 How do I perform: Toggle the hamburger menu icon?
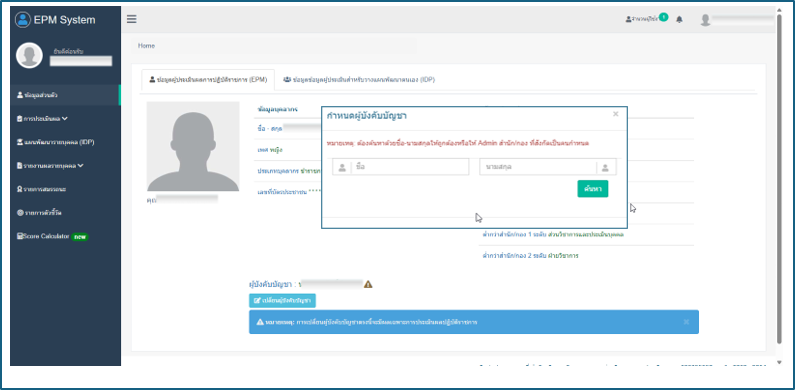[x=132, y=19]
